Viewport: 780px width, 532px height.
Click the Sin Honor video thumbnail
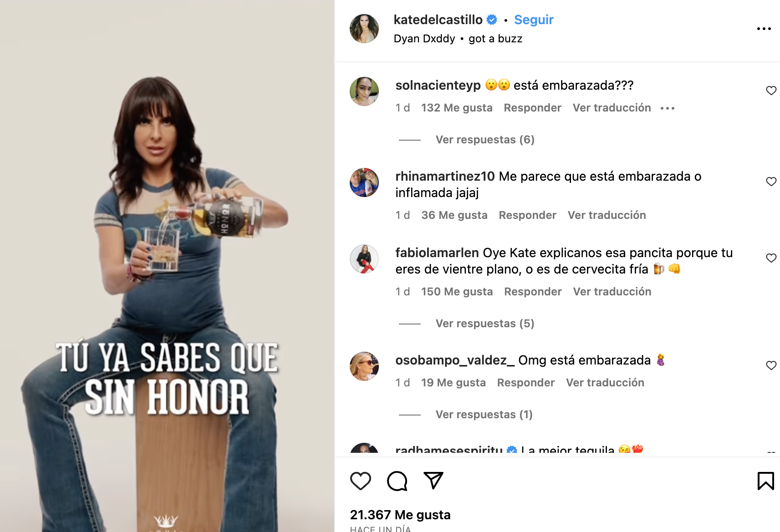click(167, 266)
